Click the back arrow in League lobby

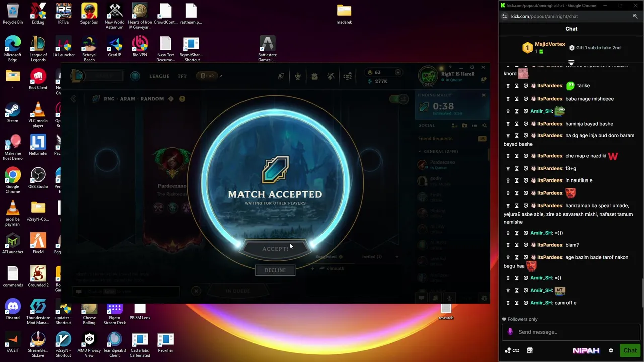point(73,99)
